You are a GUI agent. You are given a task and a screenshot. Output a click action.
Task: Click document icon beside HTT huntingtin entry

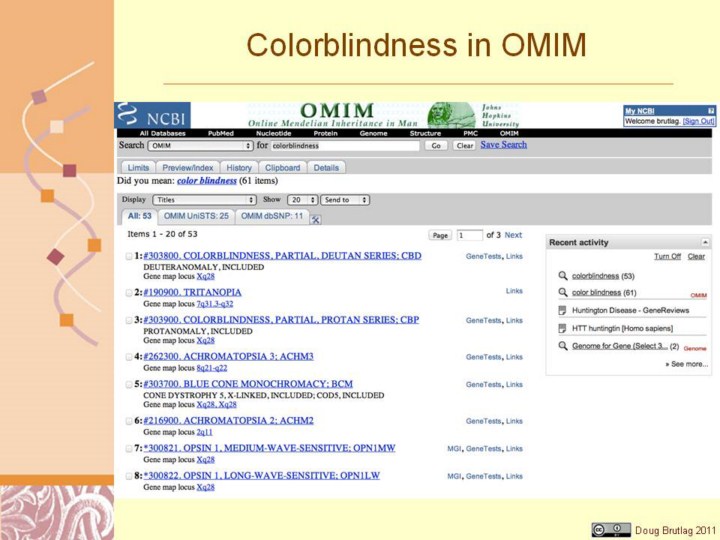563,328
